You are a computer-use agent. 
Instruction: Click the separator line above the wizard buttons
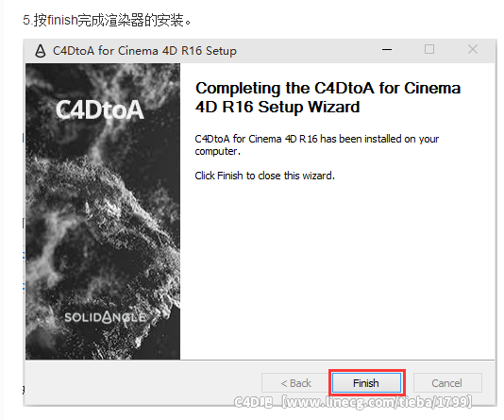(x=260, y=360)
